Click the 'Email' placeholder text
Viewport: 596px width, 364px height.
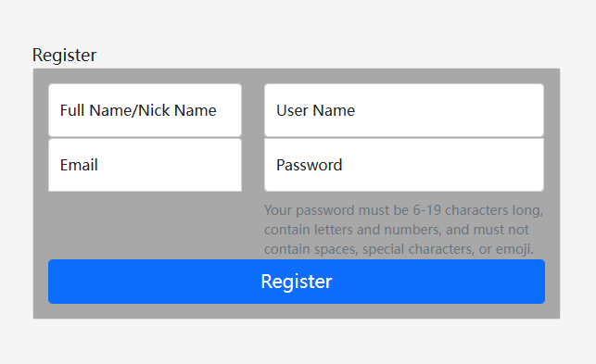79,165
